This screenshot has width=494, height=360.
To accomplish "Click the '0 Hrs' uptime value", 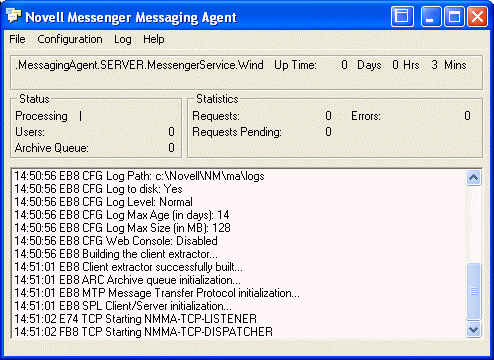I will coord(406,65).
